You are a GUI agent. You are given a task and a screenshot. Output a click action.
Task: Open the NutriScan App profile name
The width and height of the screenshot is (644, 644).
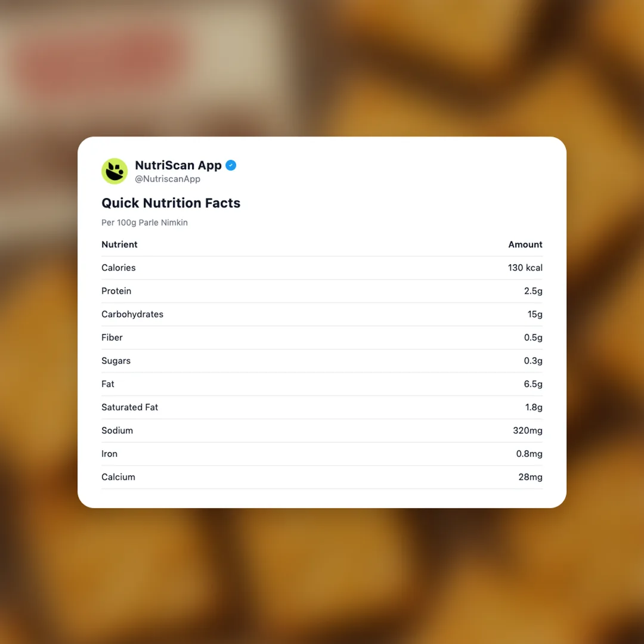coord(178,165)
